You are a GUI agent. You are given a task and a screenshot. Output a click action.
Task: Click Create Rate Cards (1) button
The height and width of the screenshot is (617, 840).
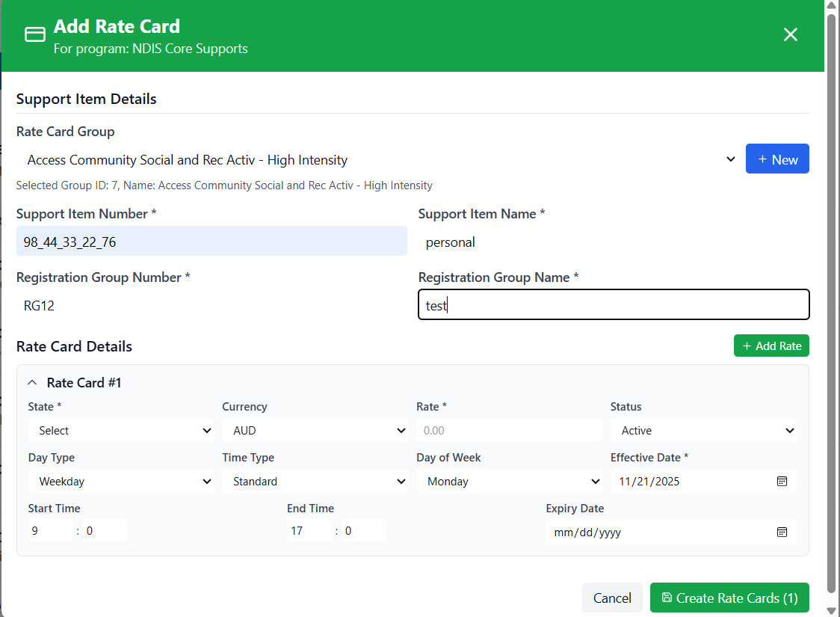[729, 598]
